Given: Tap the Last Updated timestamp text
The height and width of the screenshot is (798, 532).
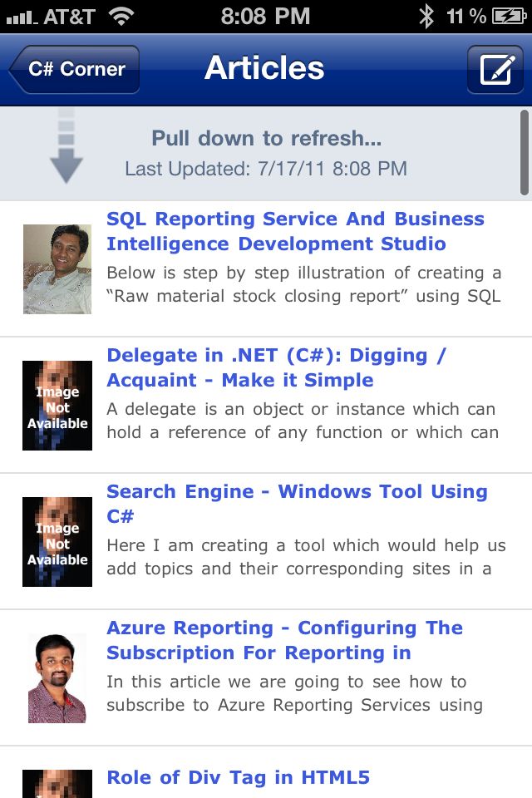Looking at the screenshot, I should (x=264, y=168).
